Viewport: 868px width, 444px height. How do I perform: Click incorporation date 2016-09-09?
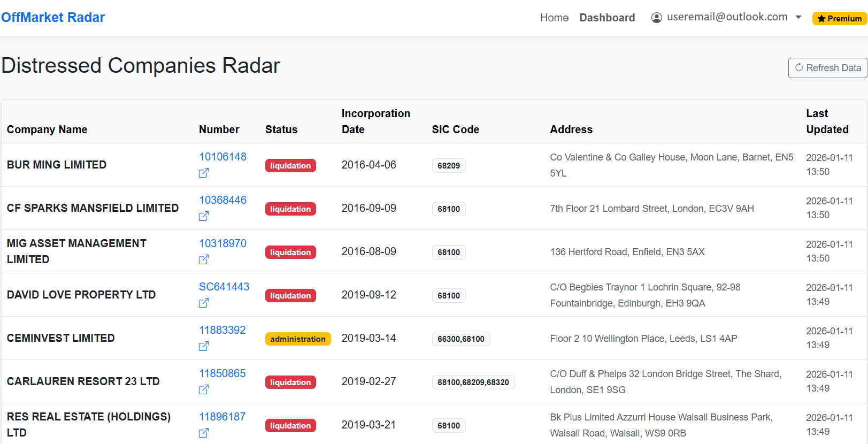369,208
